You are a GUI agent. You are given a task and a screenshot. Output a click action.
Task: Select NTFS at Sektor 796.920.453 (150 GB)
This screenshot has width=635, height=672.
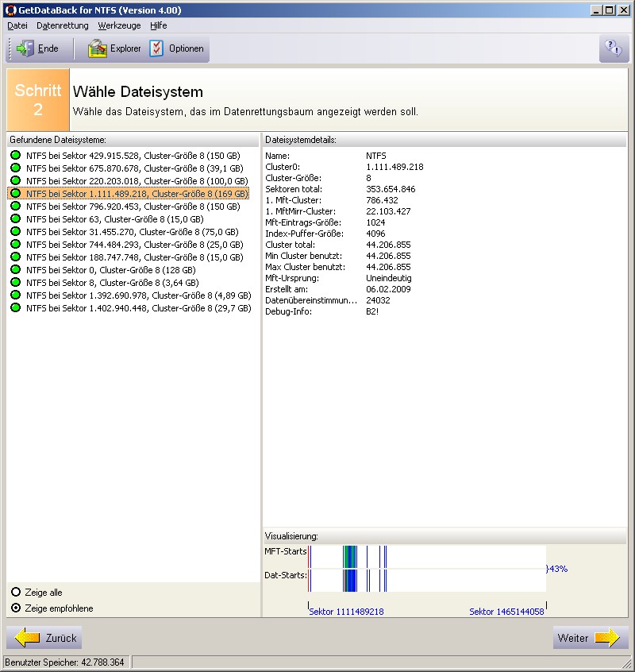pyautogui.click(x=133, y=207)
